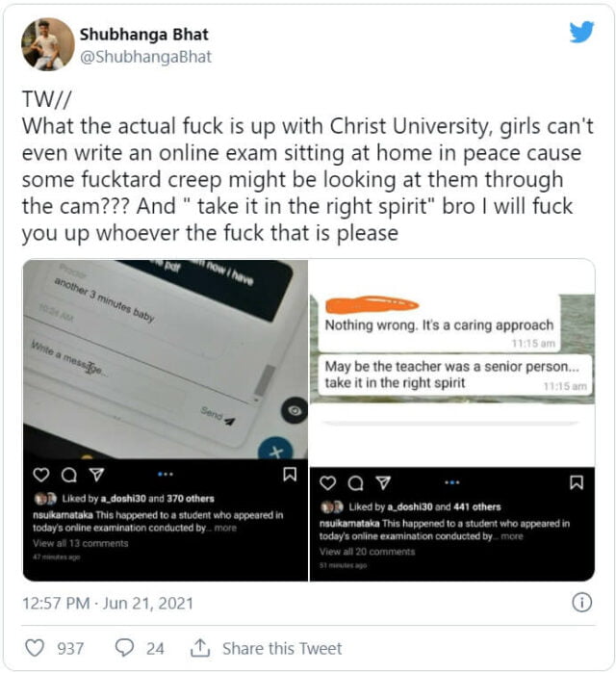Expand 'View all 20 comments'

[367, 552]
